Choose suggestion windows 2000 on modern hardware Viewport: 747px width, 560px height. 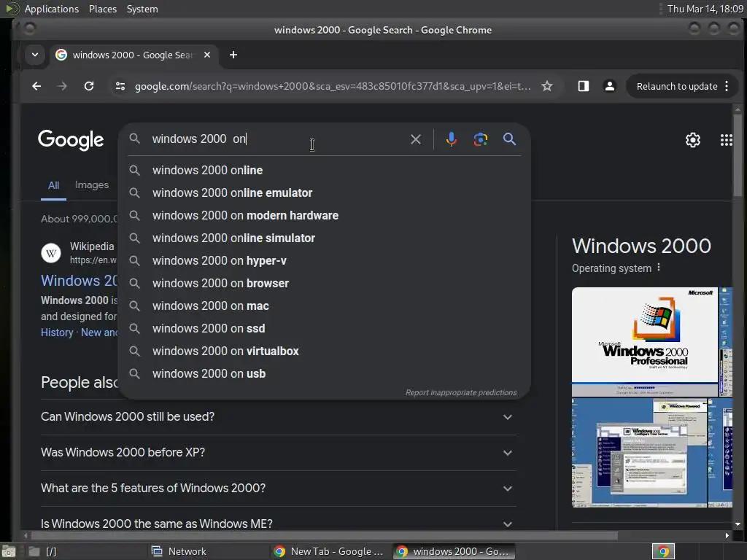(324, 215)
